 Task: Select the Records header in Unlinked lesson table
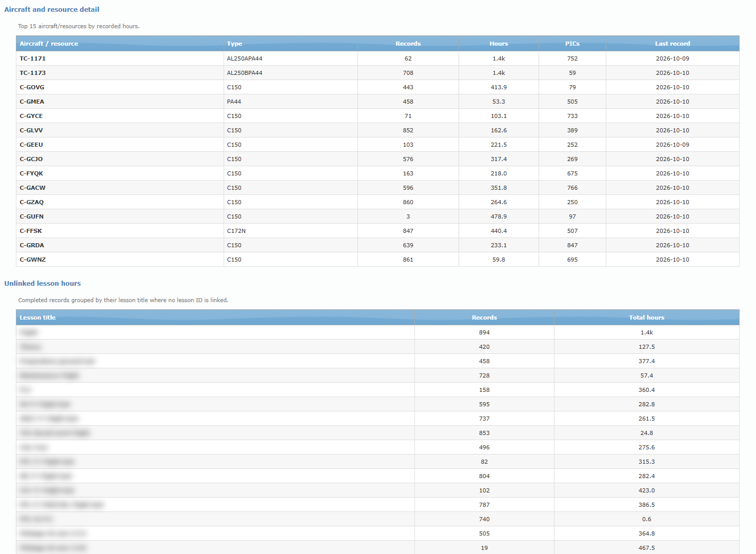(x=484, y=318)
